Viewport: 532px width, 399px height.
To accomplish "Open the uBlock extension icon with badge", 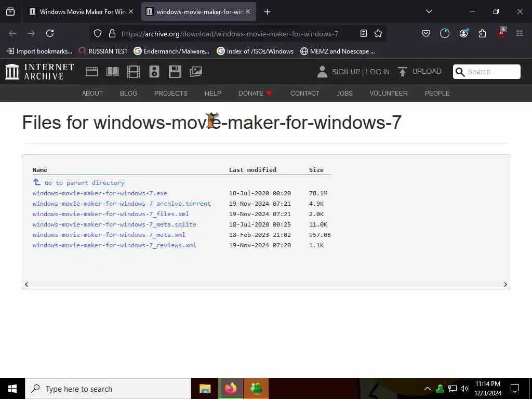I will [x=501, y=32].
